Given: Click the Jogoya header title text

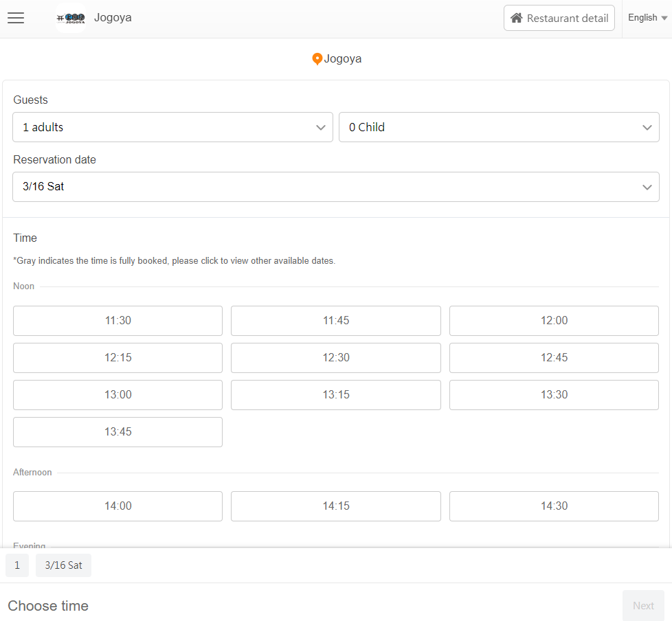Looking at the screenshot, I should click(113, 18).
